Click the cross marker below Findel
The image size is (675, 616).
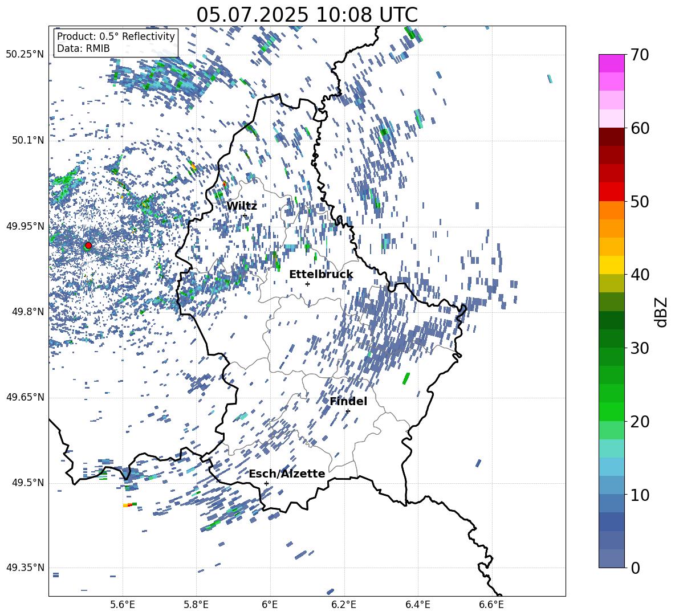coord(348,411)
